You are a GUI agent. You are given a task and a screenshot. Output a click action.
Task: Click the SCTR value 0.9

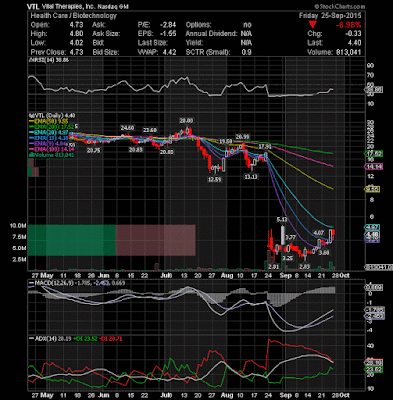247,52
